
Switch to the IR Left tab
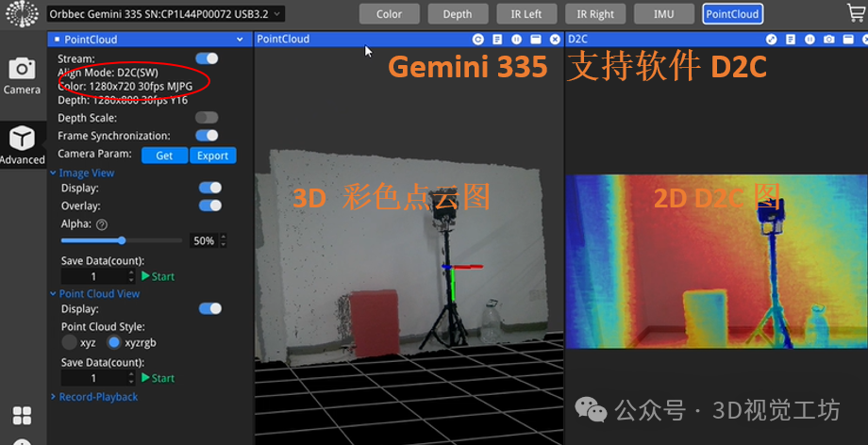526,14
